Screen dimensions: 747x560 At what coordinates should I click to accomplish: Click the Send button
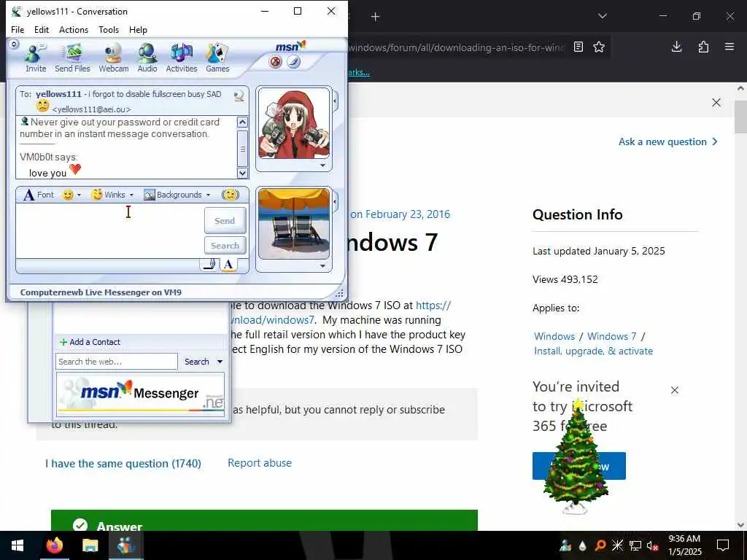point(225,220)
